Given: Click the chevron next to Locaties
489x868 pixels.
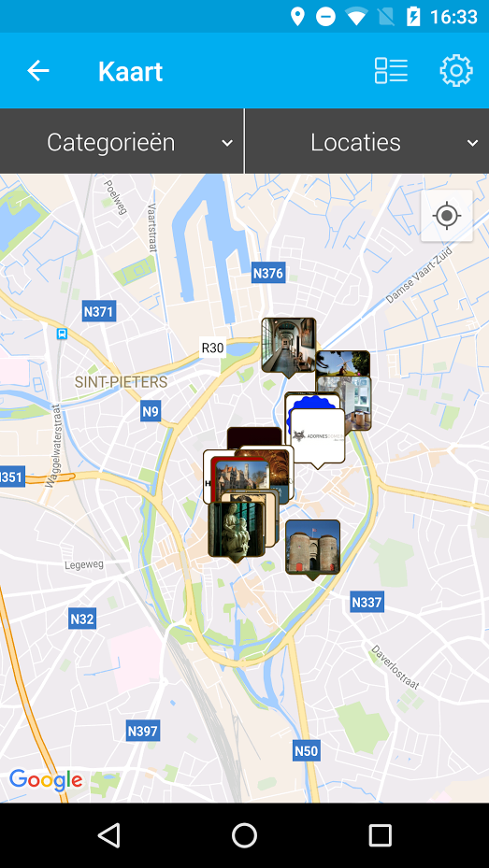Looking at the screenshot, I should click(472, 143).
